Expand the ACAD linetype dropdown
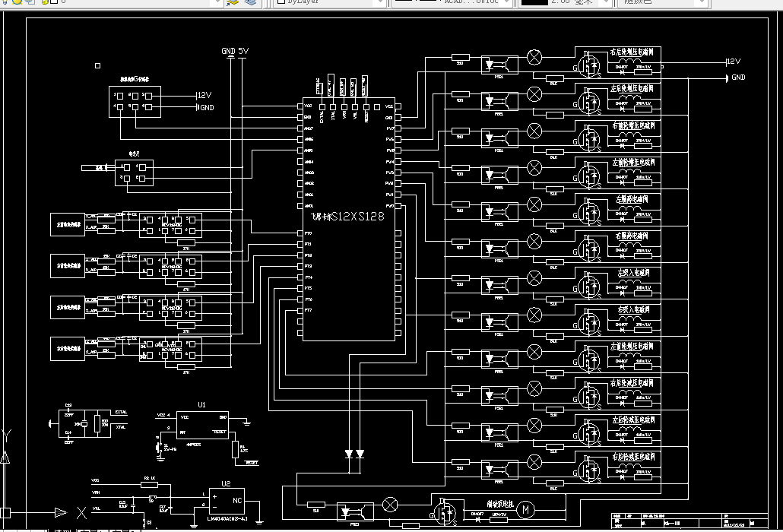 (506, 2)
